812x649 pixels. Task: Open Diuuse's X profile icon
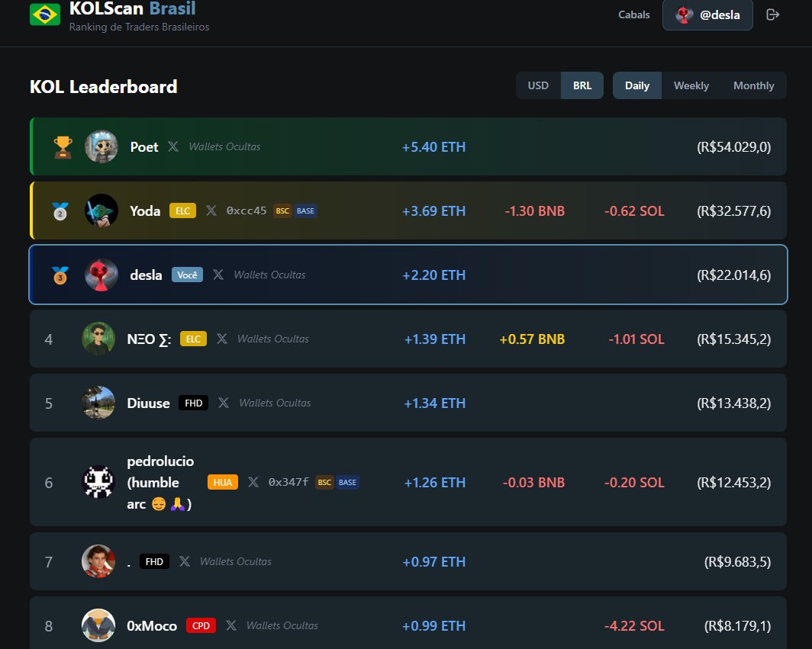pyautogui.click(x=224, y=403)
